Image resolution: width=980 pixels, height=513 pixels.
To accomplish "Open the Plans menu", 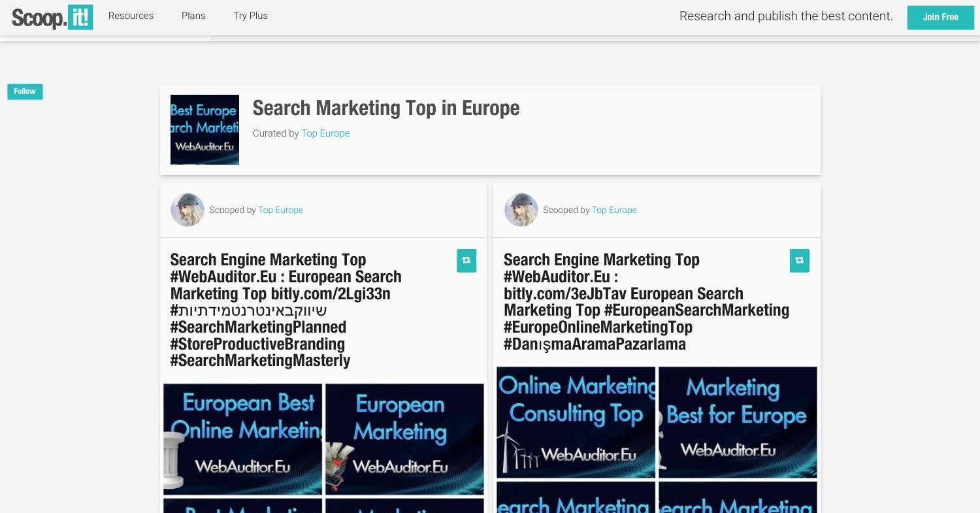I will tap(193, 16).
